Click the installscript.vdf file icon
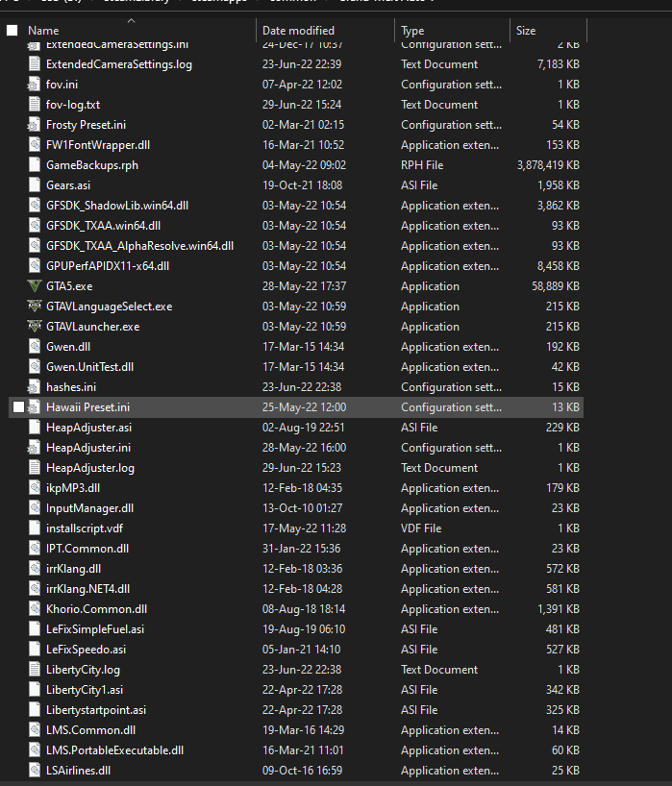 point(36,528)
